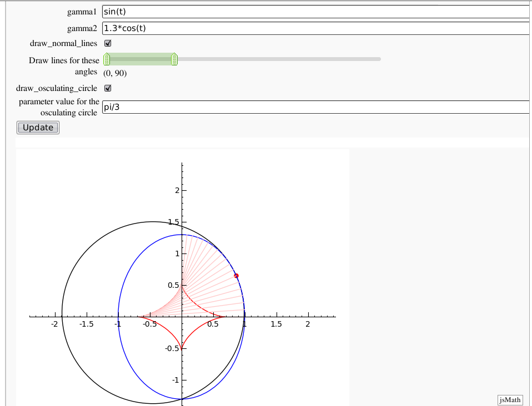
Task: Uncheck the draw_osculating_circle checkbox
Action: point(108,88)
